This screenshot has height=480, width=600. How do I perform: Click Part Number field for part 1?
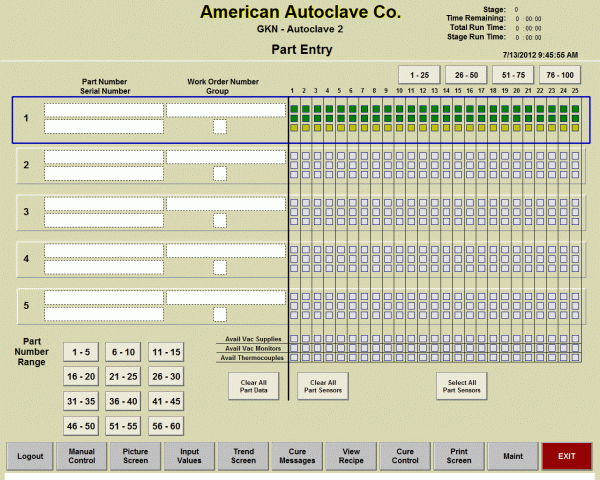[103, 110]
